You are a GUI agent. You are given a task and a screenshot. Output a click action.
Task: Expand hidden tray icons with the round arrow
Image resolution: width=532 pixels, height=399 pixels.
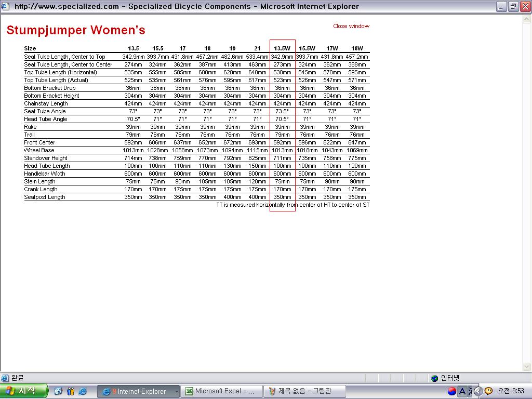pos(478,392)
